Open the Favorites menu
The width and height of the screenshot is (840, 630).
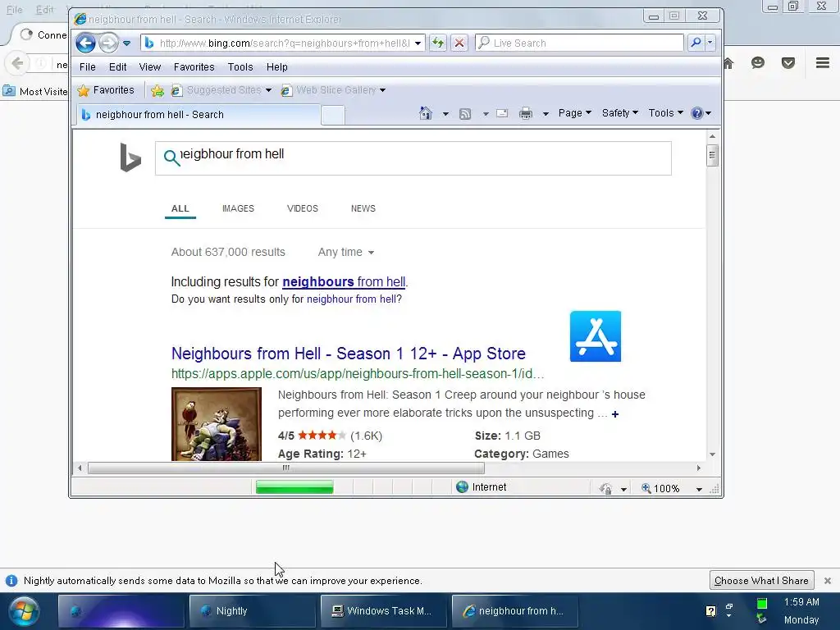[194, 67]
